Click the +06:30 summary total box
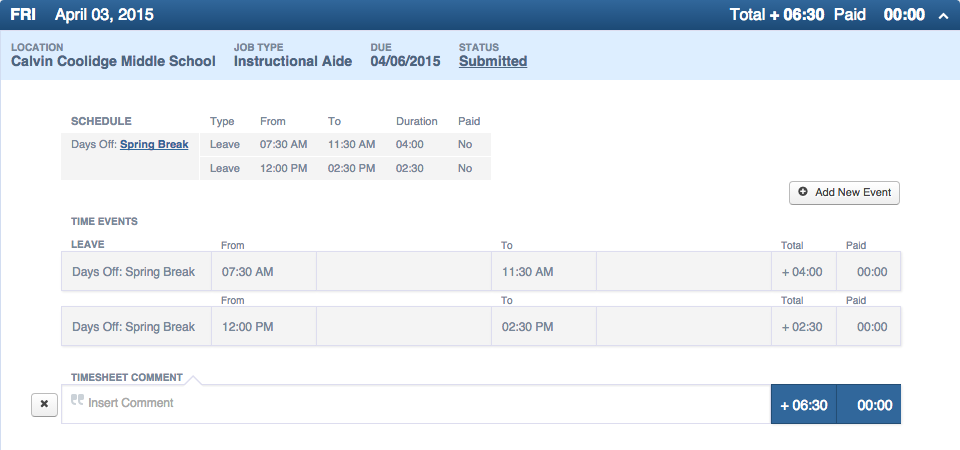This screenshot has width=960, height=450. click(x=803, y=405)
